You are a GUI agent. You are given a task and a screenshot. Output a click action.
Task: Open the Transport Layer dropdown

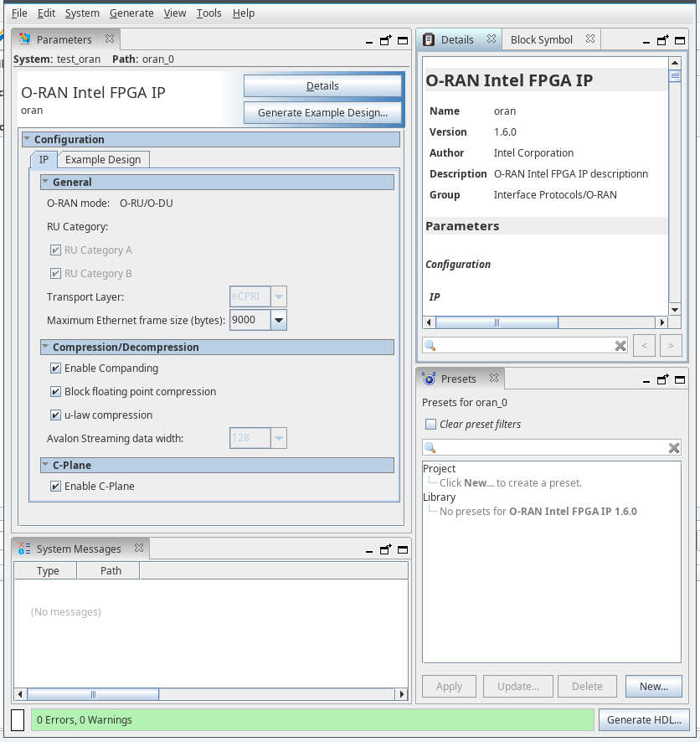pyautogui.click(x=279, y=296)
